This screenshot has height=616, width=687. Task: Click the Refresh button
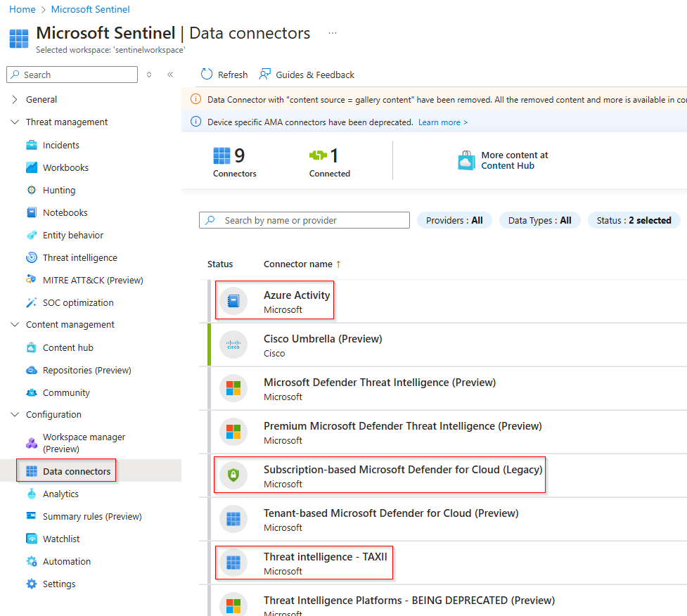224,75
